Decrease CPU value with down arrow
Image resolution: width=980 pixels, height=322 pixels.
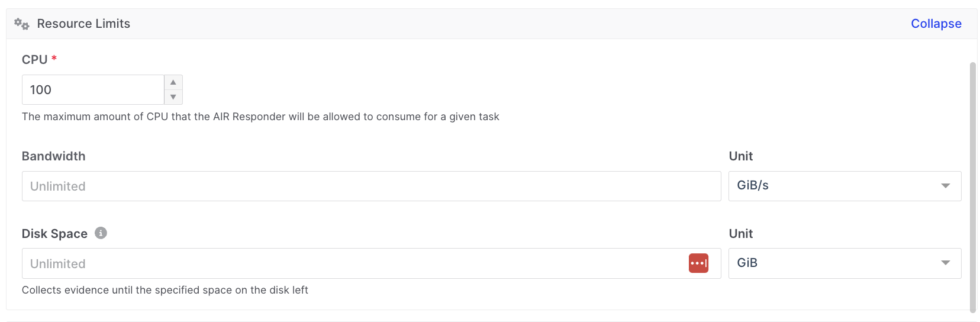tap(173, 97)
